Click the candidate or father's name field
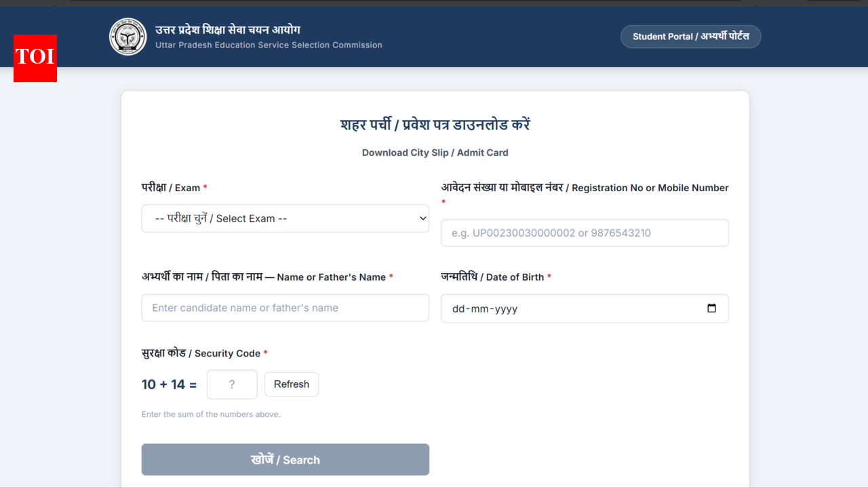This screenshot has height=488, width=868. (x=285, y=308)
